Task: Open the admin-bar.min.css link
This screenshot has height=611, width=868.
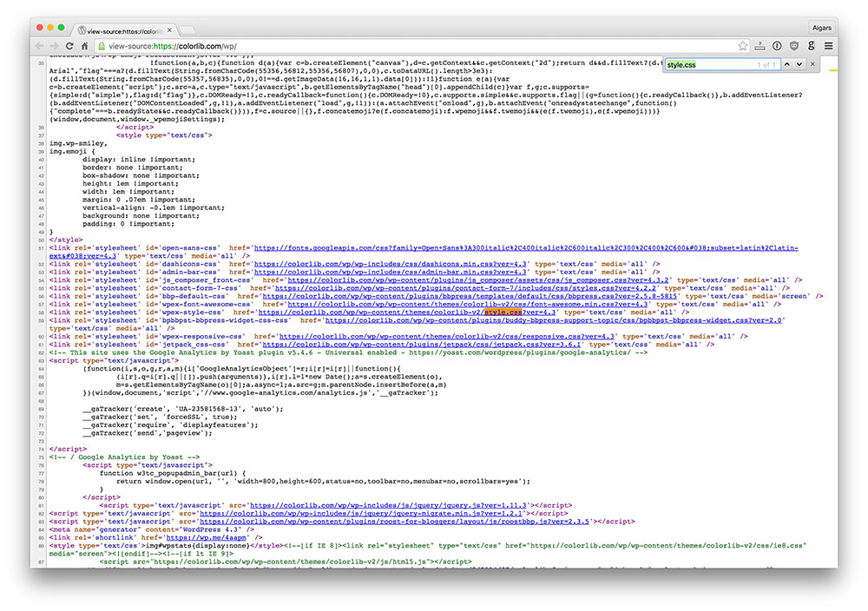Action: coord(390,273)
